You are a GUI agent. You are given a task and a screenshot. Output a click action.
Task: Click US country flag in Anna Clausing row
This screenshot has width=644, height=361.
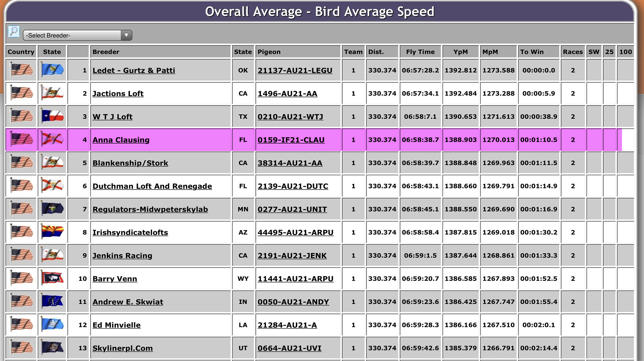point(21,139)
